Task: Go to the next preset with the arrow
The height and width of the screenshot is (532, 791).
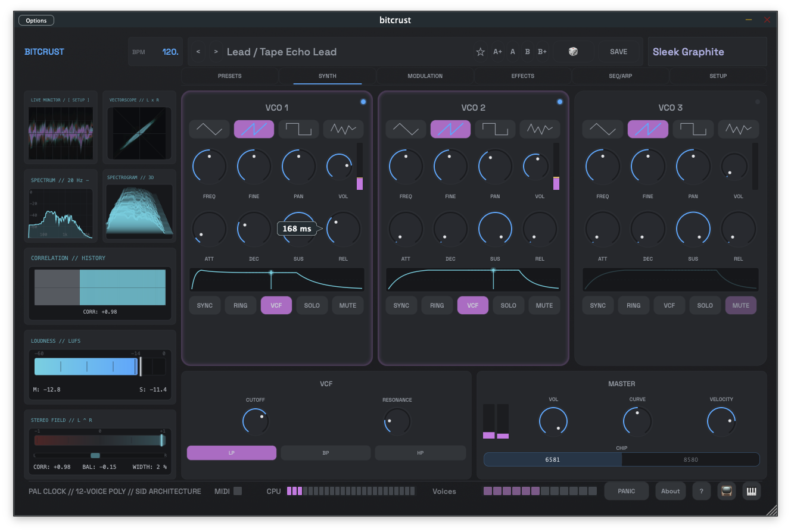Action: (x=216, y=52)
